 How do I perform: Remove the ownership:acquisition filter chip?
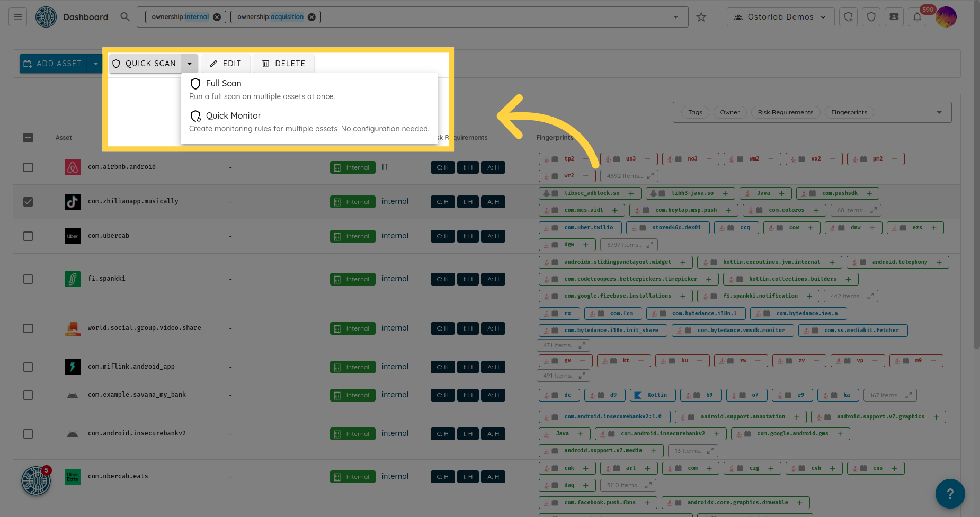(311, 17)
